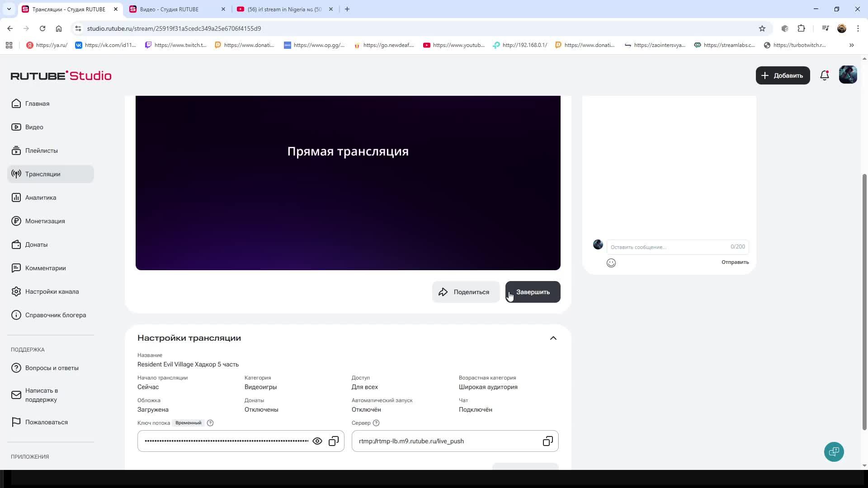Click the chat message input field
Viewport: 868px width, 488px height.
point(669,247)
